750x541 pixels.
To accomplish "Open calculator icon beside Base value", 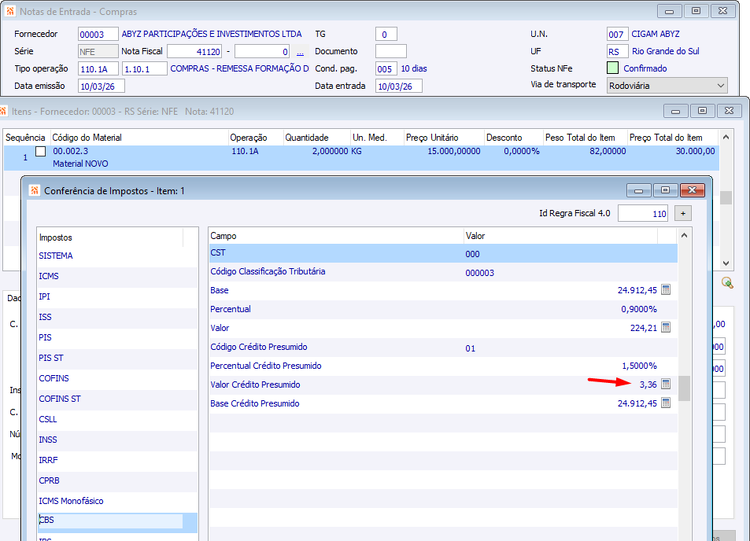I will point(666,289).
